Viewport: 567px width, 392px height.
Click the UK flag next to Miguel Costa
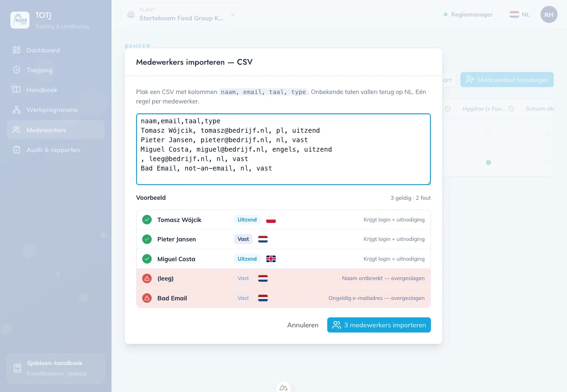click(x=271, y=259)
